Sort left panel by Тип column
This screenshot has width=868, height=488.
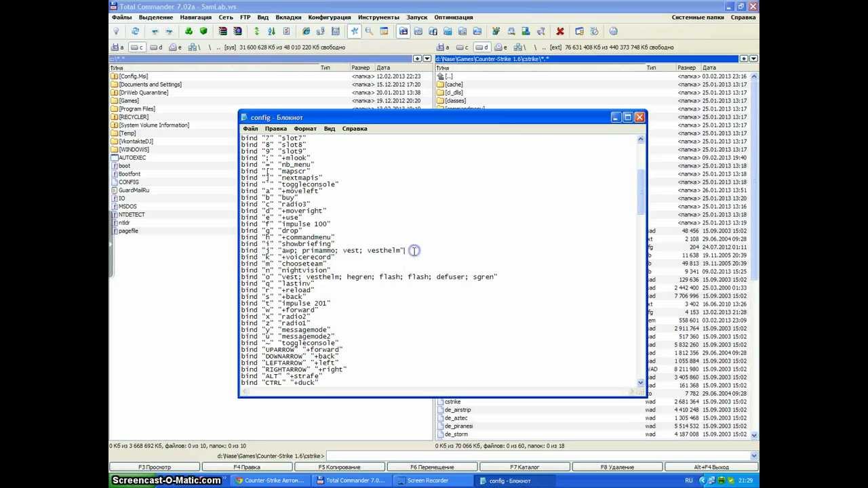[334, 68]
